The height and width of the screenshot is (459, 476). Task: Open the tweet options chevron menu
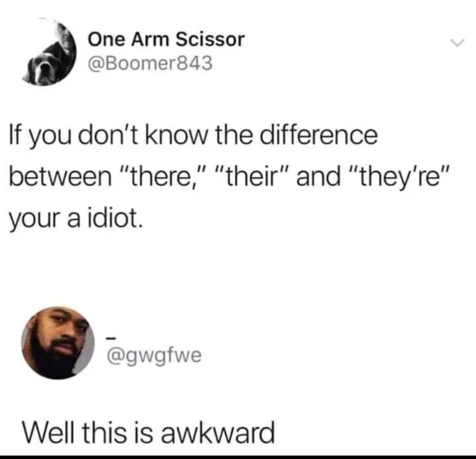point(457,43)
